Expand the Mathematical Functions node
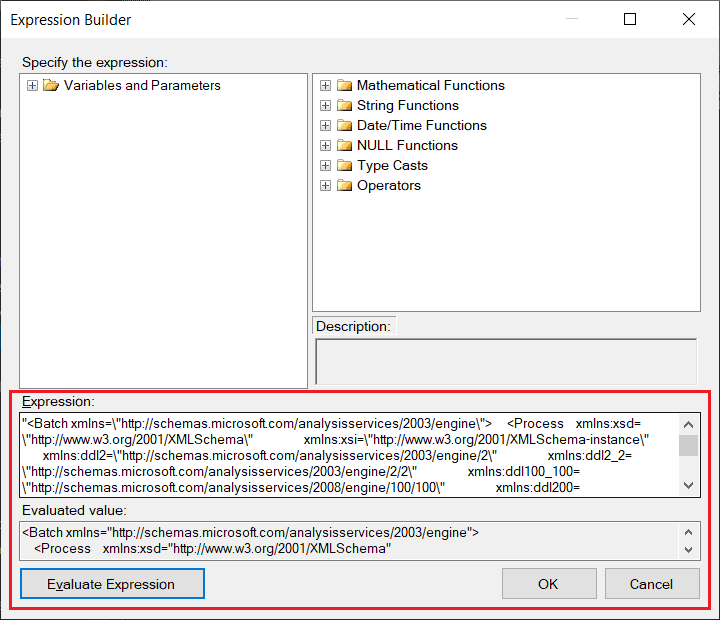720x620 pixels. click(x=326, y=85)
